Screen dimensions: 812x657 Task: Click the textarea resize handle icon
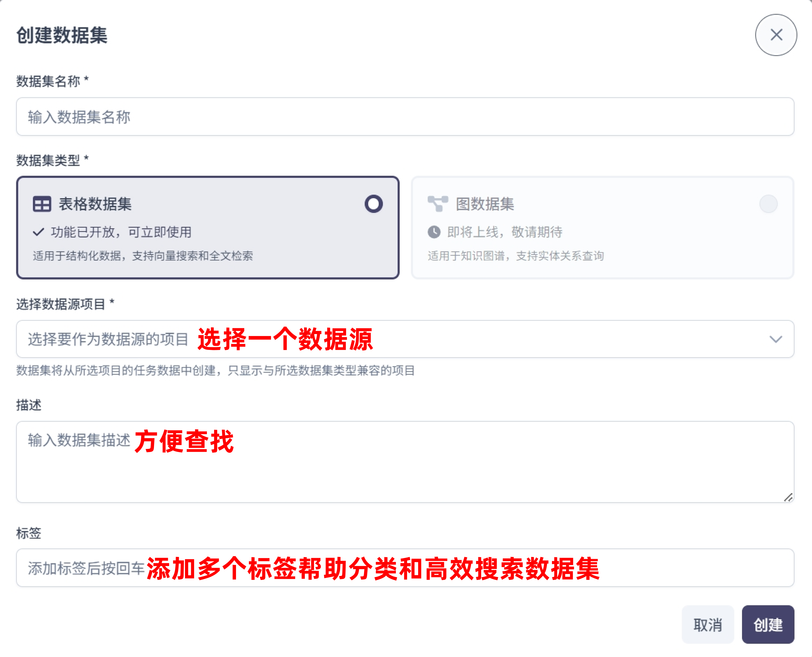click(x=788, y=498)
